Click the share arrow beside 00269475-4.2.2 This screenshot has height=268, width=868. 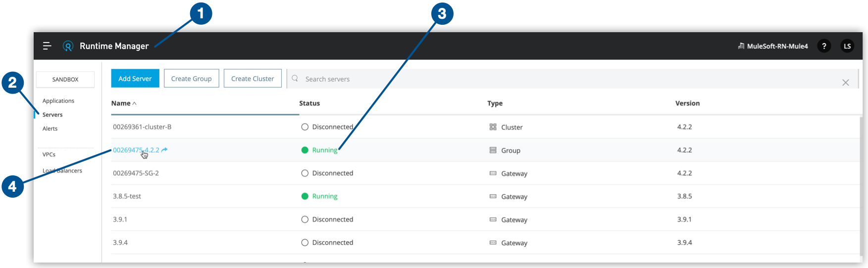tap(164, 150)
